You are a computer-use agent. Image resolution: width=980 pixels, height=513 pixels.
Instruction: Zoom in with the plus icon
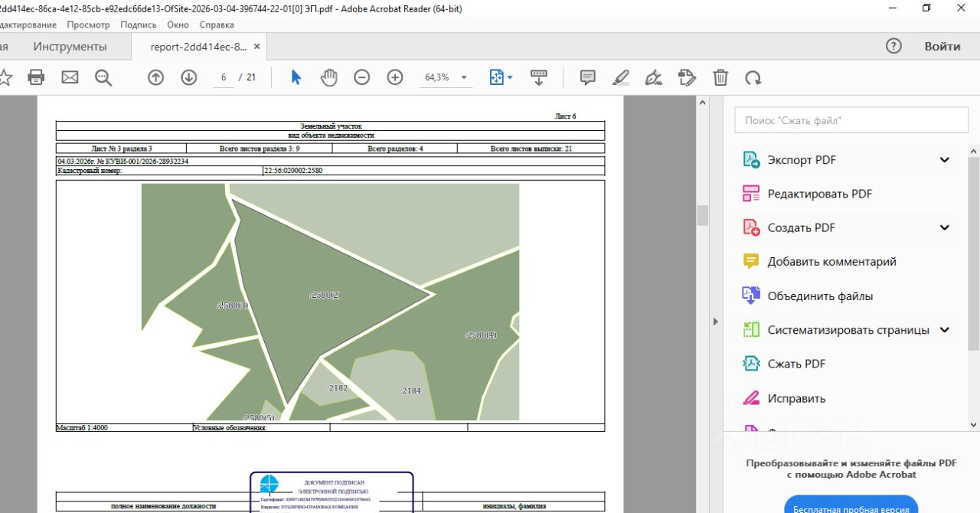[395, 77]
